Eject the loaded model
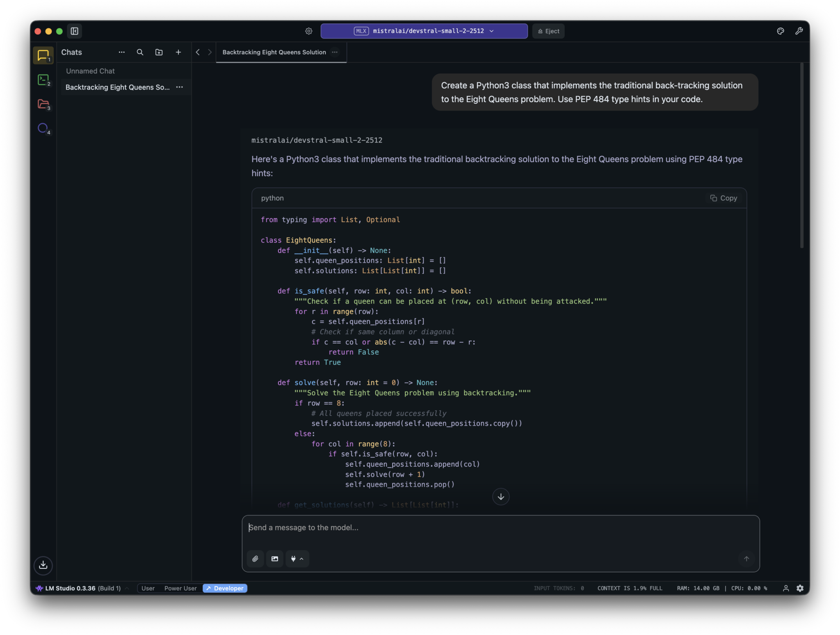The image size is (840, 635). pos(548,31)
